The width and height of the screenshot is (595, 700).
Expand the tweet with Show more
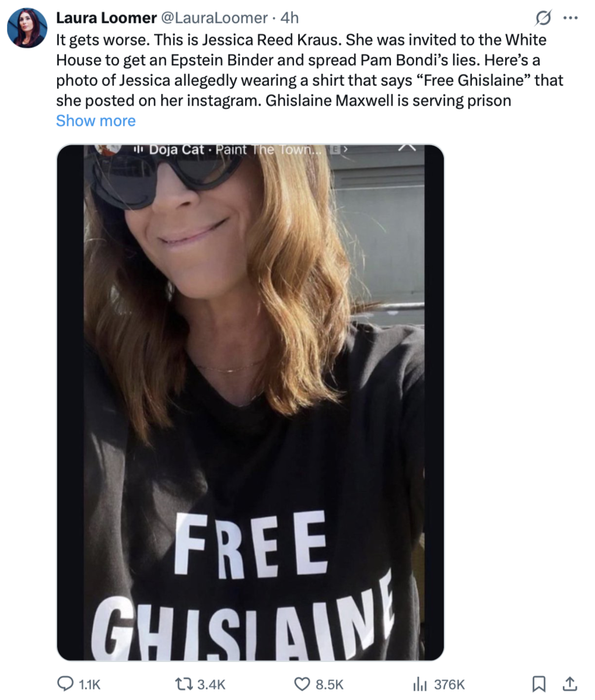click(96, 120)
